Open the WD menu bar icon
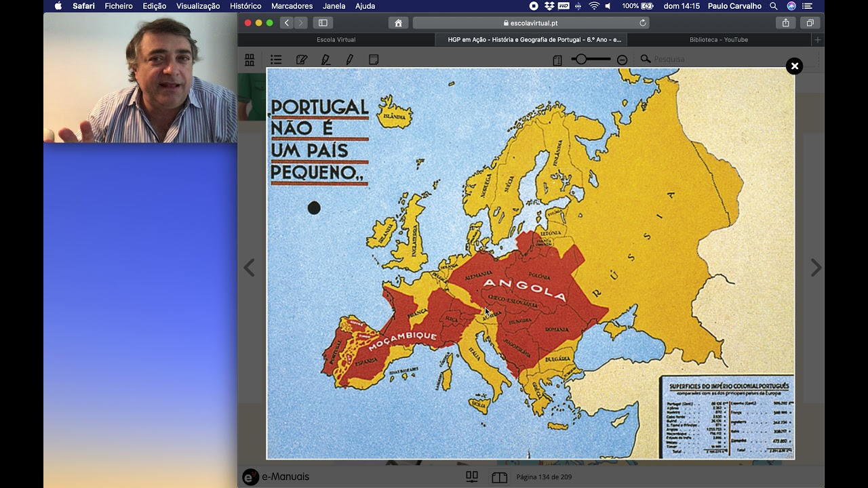This screenshot has width=868, height=488. click(564, 6)
